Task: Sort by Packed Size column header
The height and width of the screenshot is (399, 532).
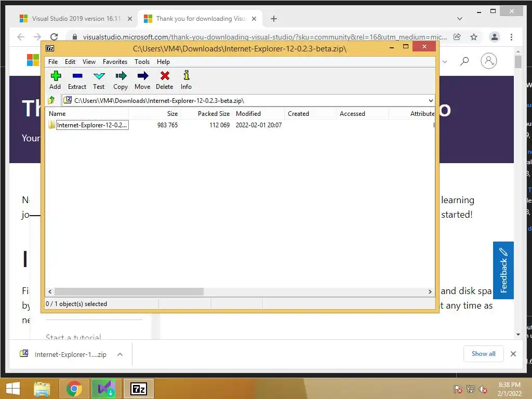Action: pyautogui.click(x=206, y=114)
